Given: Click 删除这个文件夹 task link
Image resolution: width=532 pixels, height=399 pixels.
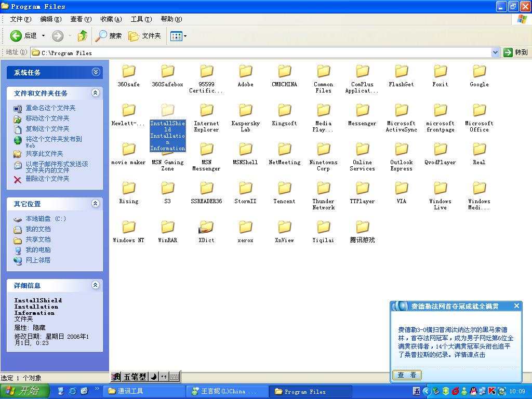Looking at the screenshot, I should [x=47, y=179].
